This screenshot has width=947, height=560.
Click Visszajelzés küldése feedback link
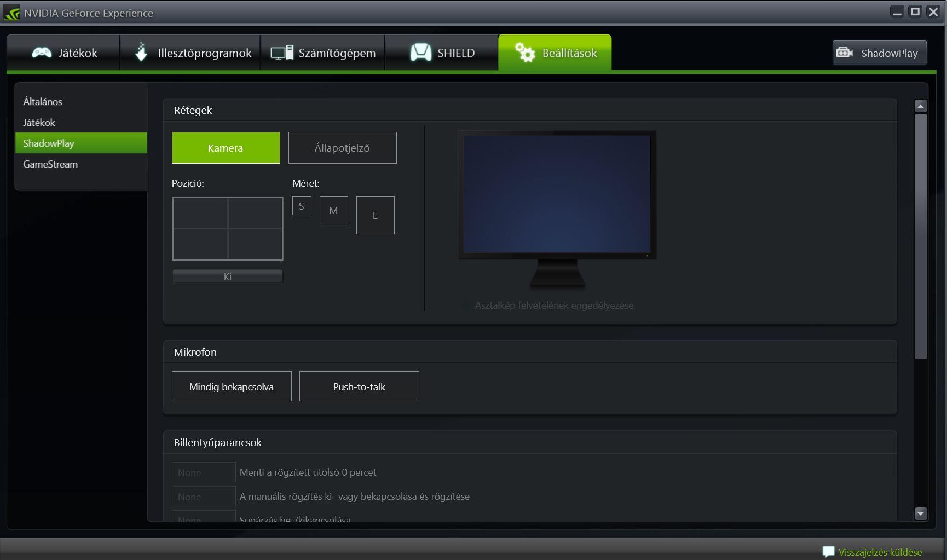(x=880, y=552)
